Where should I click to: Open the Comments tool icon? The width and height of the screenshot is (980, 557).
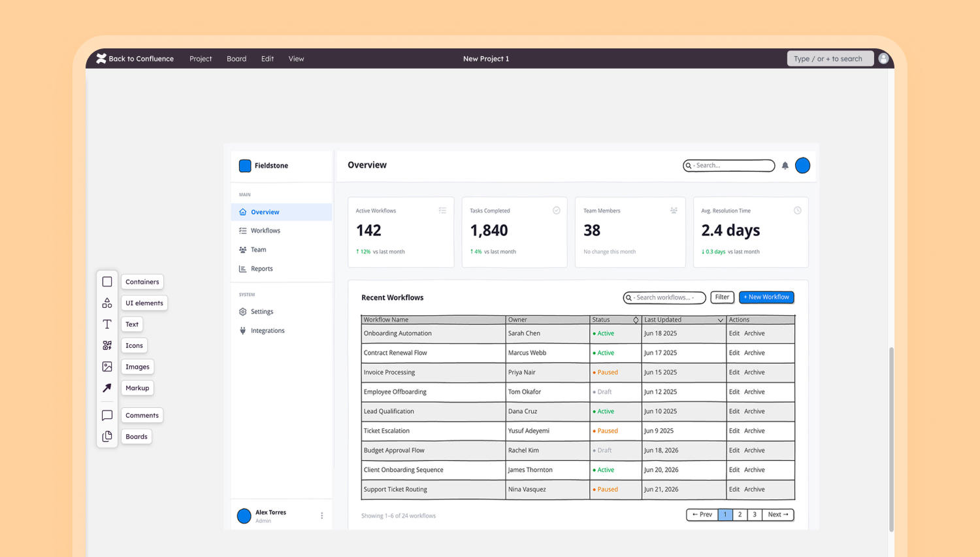click(107, 415)
